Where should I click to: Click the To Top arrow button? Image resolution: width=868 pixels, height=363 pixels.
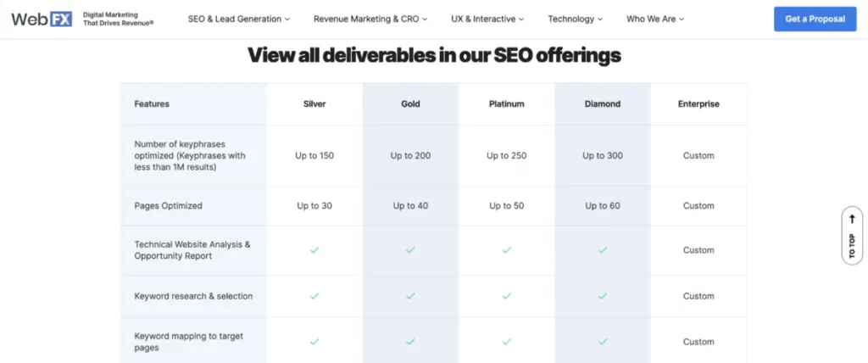pyautogui.click(x=852, y=235)
